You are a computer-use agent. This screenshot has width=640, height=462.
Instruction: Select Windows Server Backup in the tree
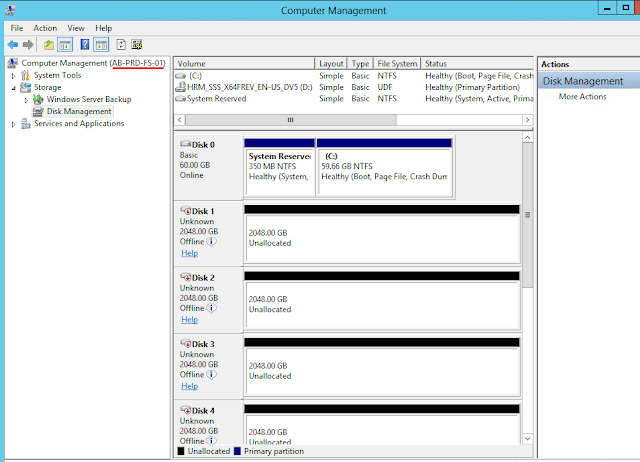coord(89,99)
